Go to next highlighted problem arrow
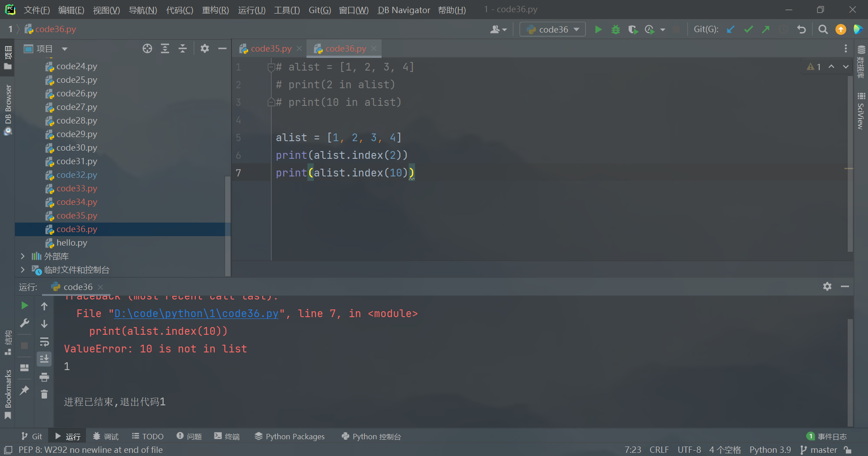This screenshot has height=456, width=868. pyautogui.click(x=846, y=66)
